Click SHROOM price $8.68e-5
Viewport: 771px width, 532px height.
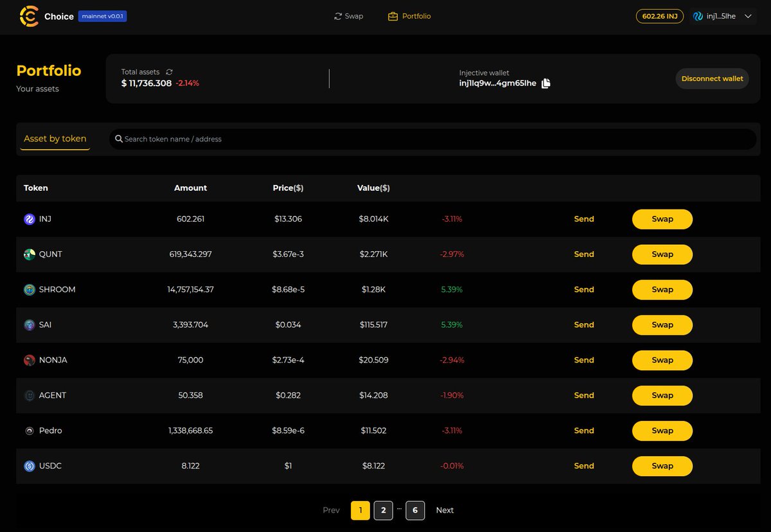click(288, 290)
